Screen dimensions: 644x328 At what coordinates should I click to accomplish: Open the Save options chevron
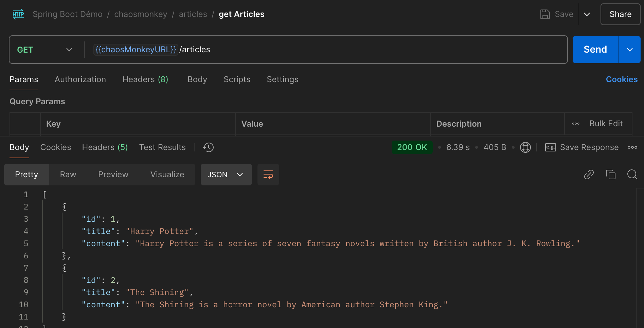click(587, 14)
